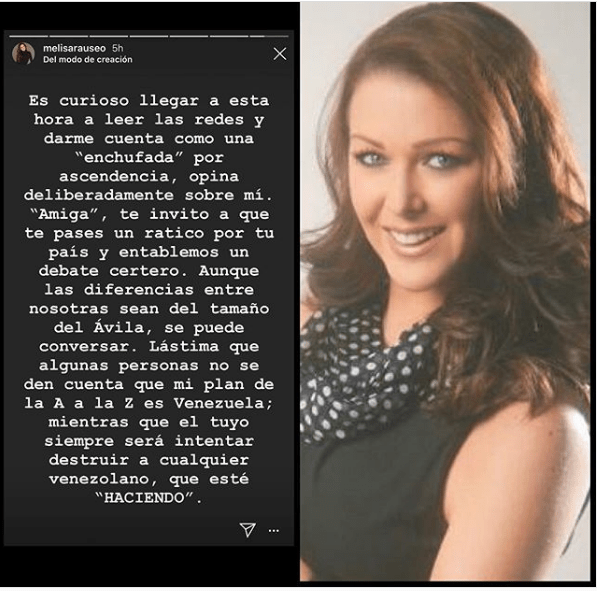Open the 'Del modo de creación' label
The height and width of the screenshot is (591, 597).
click(88, 60)
